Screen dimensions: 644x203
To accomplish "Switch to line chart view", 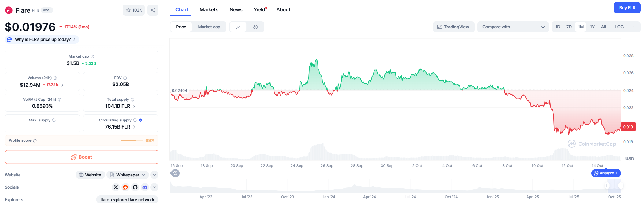I will click(x=238, y=27).
